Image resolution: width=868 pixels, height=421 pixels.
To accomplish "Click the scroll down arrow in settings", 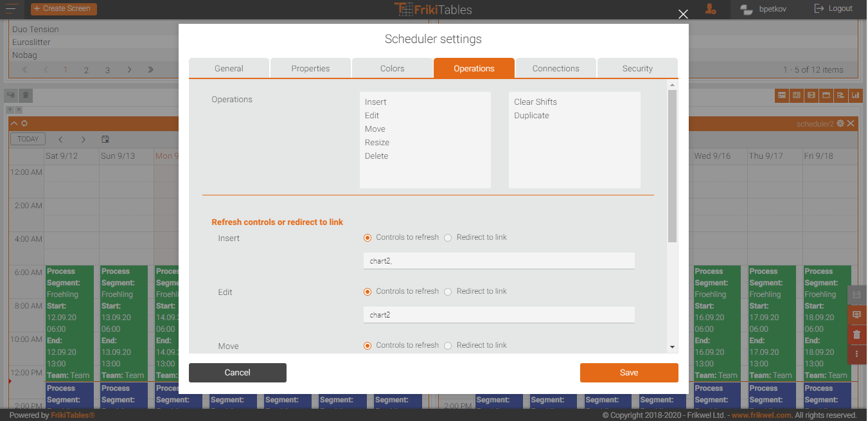I will click(x=672, y=347).
